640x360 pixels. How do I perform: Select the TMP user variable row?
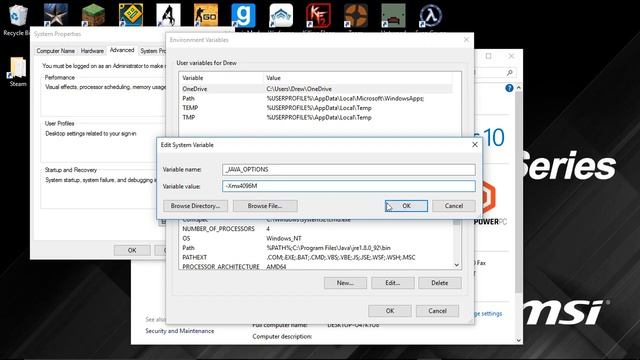[x=316, y=117]
